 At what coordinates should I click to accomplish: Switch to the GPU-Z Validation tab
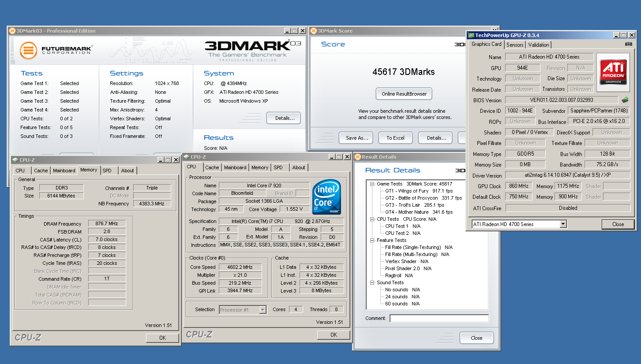(539, 45)
